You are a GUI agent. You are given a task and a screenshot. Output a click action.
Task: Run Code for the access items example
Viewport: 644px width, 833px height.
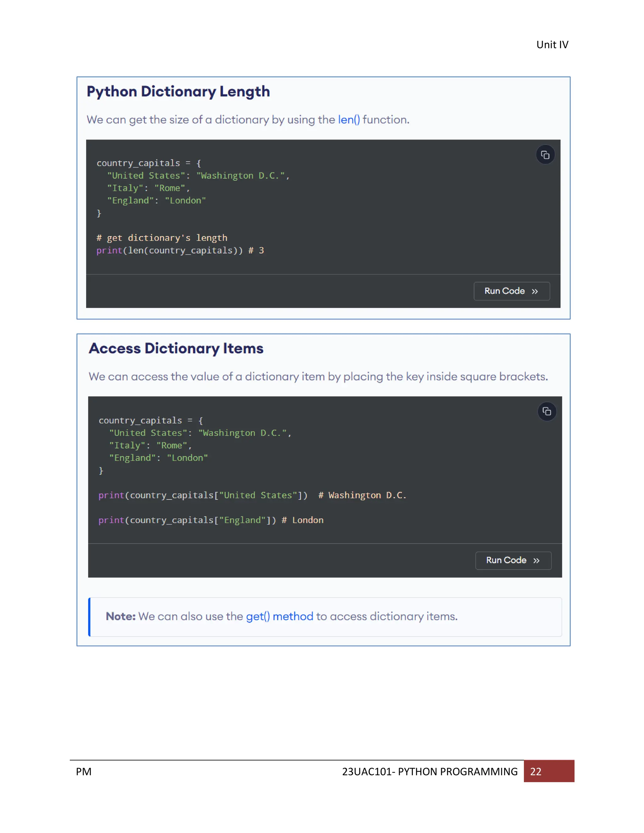coord(513,560)
